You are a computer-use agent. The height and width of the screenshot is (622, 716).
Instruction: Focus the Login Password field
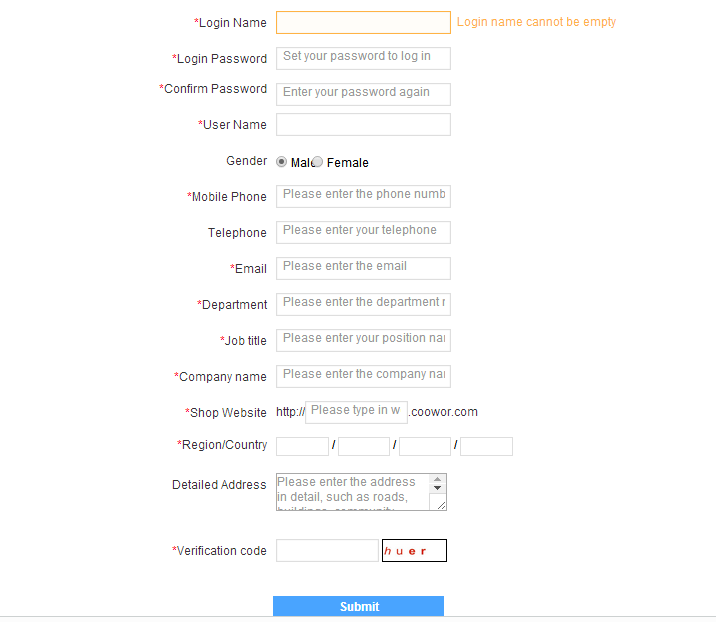coord(363,58)
